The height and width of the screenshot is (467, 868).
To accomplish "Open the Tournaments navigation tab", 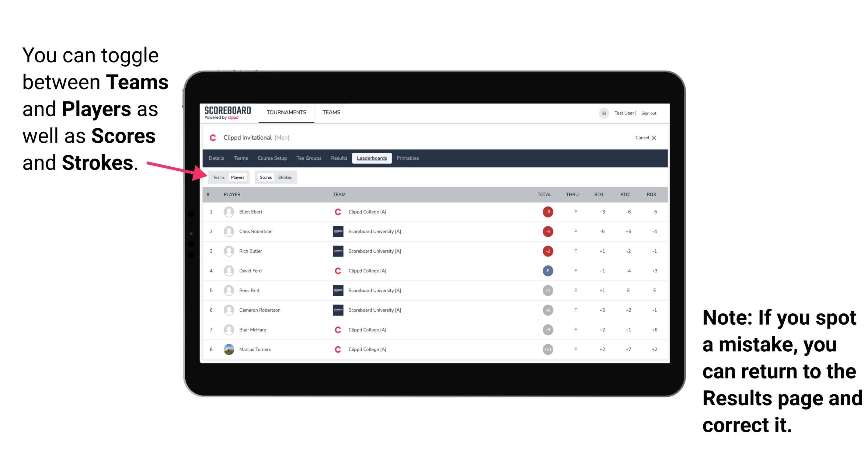I will [x=285, y=113].
